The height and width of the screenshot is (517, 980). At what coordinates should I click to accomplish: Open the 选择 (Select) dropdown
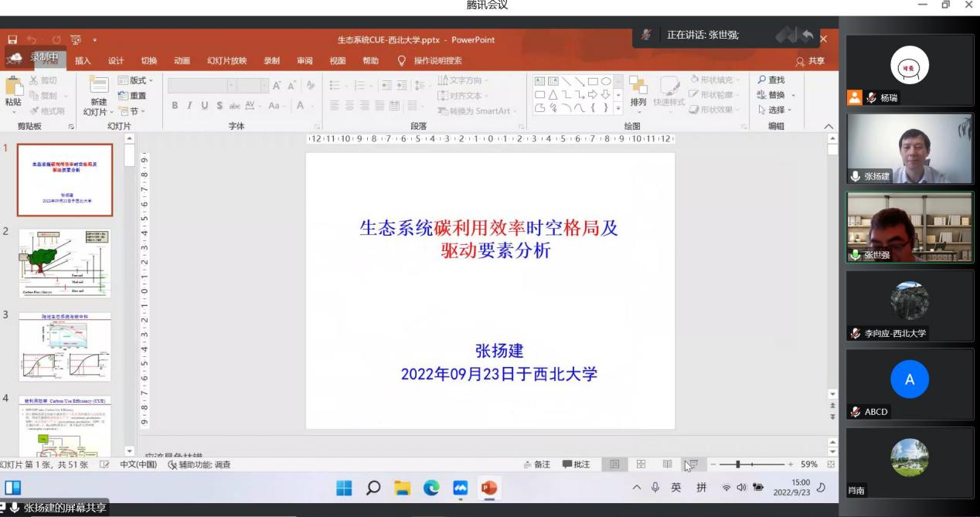click(x=776, y=110)
